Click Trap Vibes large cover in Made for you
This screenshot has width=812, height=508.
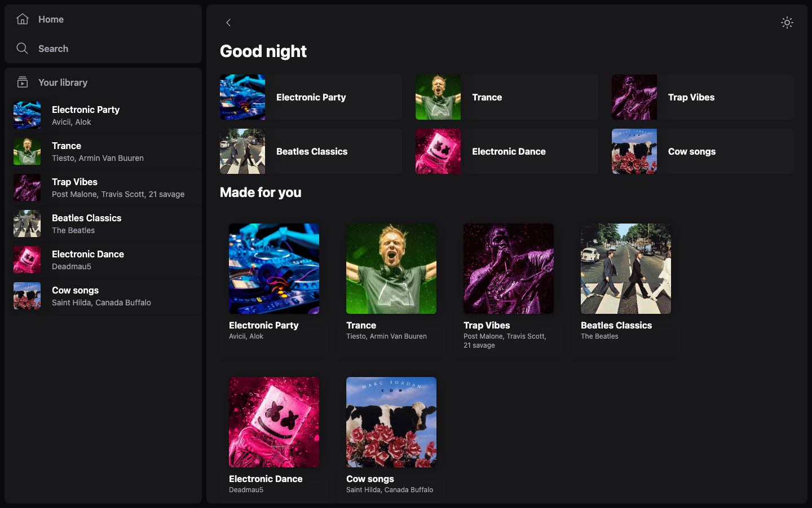click(x=509, y=269)
